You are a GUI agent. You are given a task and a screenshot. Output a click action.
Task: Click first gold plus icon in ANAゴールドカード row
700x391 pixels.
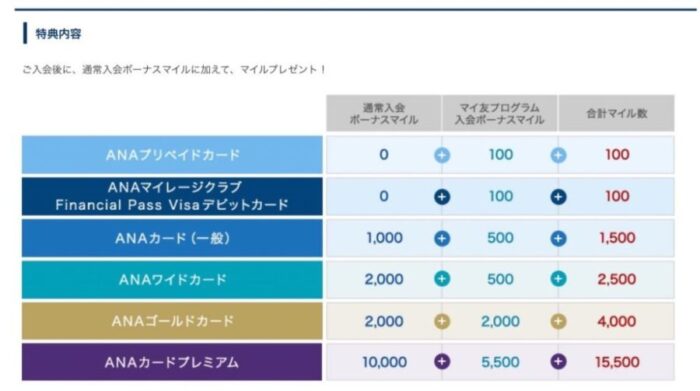point(442,321)
